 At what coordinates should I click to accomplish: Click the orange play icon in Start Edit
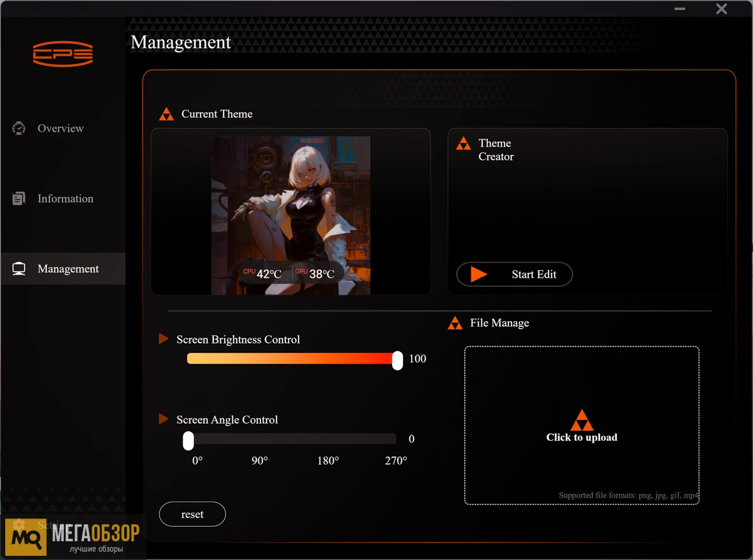(x=479, y=275)
